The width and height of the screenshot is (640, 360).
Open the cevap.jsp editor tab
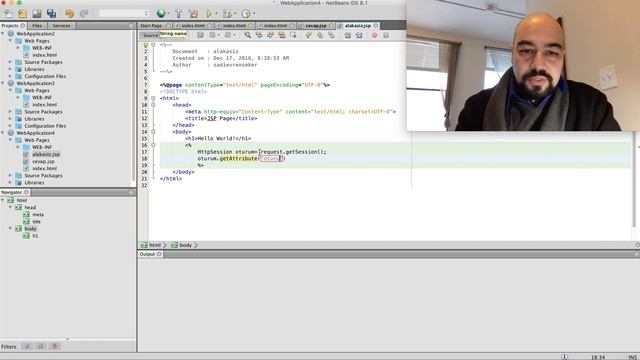pos(316,25)
